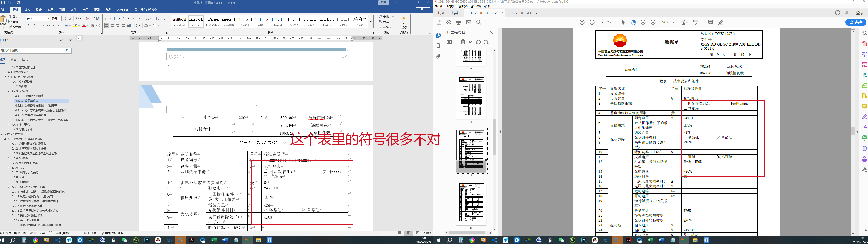
Task: Save the Word document via quick access
Action: tap(3, 3)
